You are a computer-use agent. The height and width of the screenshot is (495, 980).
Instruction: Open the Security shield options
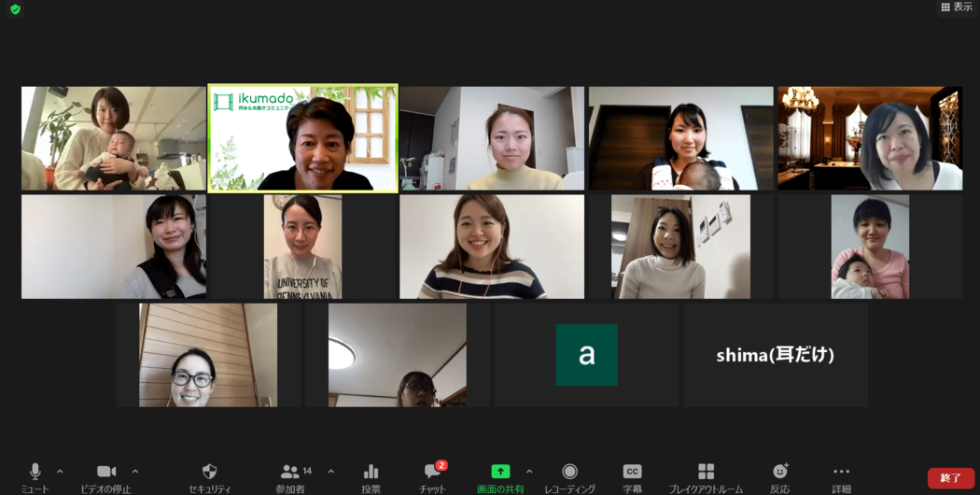click(x=209, y=473)
